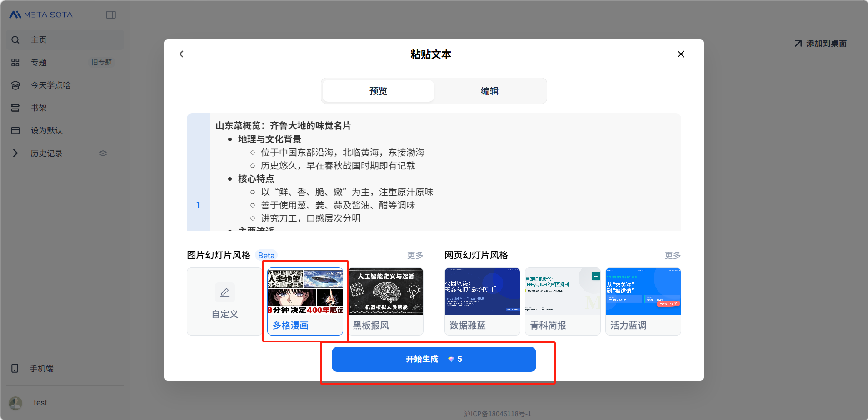Viewport: 868px width, 420px height.
Task: Switch to the 预览 tab
Action: click(x=378, y=91)
